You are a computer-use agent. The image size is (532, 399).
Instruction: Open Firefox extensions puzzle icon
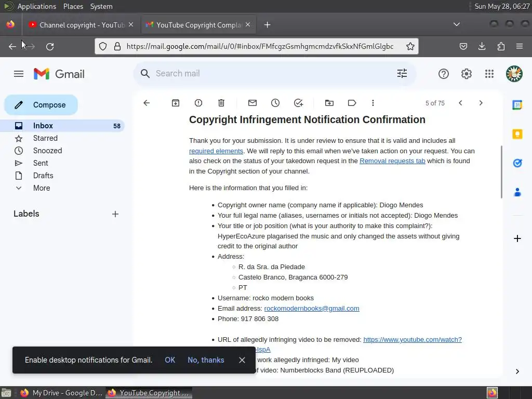[x=501, y=46]
